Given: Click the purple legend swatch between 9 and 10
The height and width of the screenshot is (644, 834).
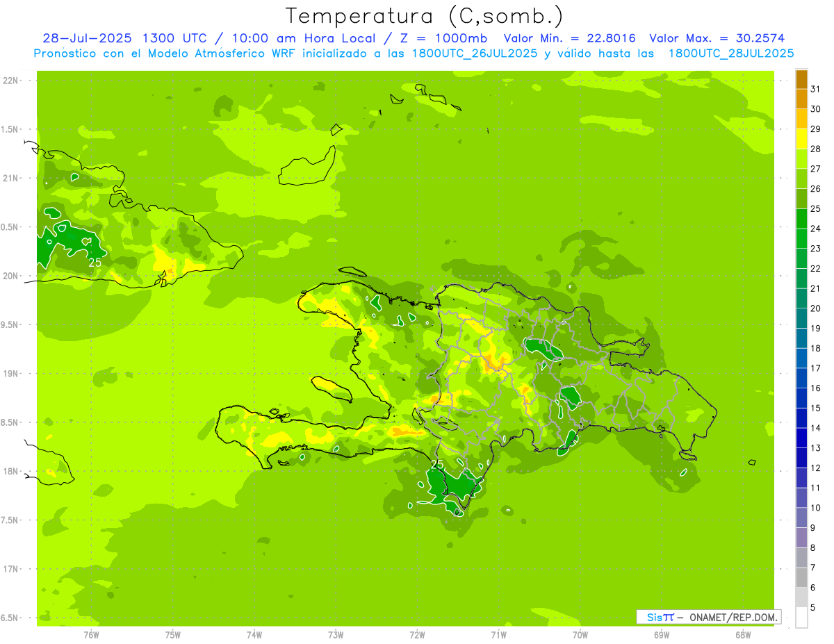Looking at the screenshot, I should pos(801,518).
